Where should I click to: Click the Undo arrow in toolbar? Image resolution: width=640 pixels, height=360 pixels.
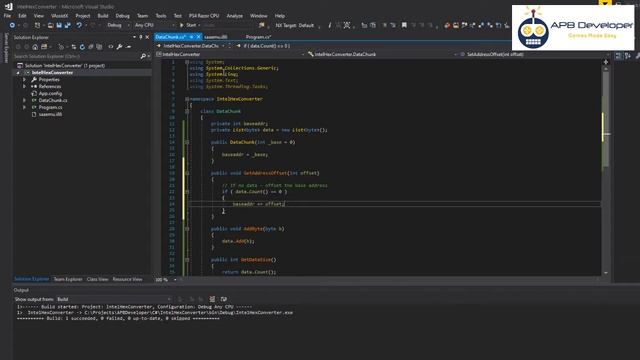(x=79, y=25)
